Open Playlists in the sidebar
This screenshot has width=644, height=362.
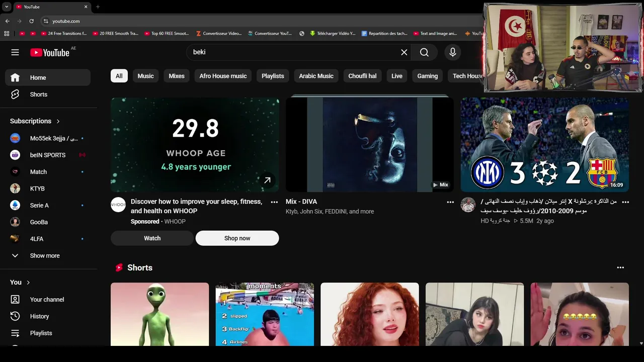(48, 333)
